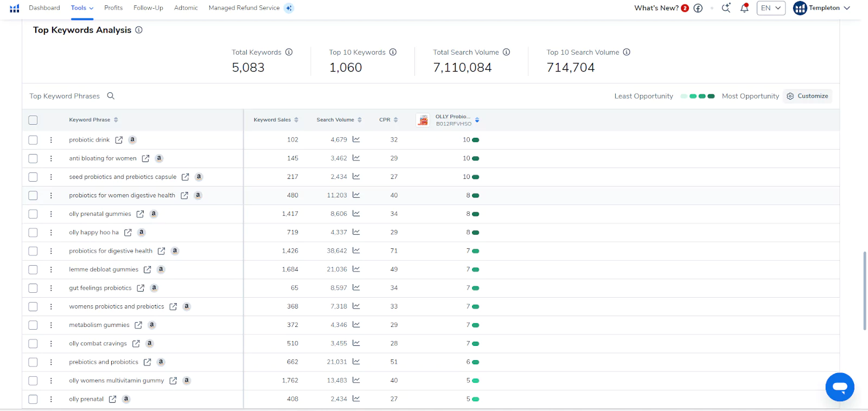Image resolution: width=868 pixels, height=411 pixels.
Task: Open the chat support bubble
Action: (x=840, y=387)
